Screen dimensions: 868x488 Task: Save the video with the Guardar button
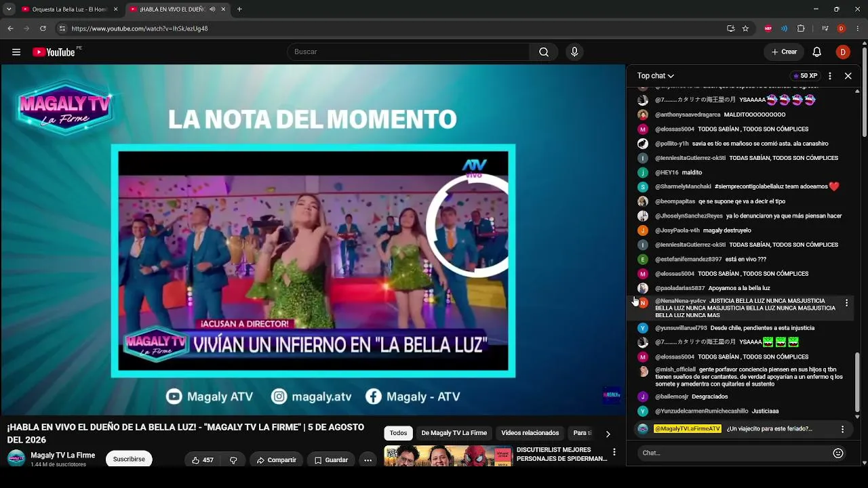tap(331, 460)
